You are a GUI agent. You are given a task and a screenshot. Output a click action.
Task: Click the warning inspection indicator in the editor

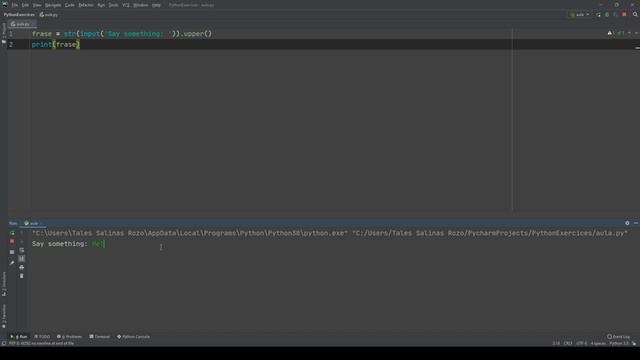[616, 33]
